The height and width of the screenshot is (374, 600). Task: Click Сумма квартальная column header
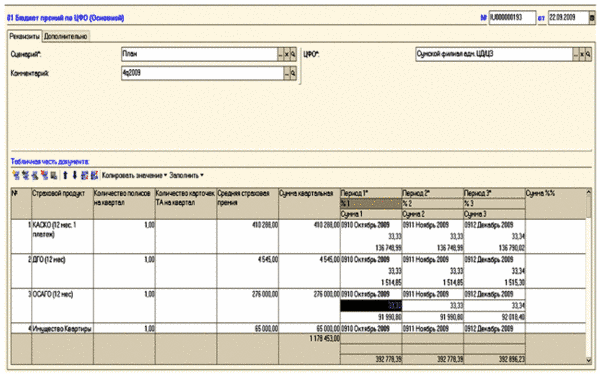[x=309, y=204]
